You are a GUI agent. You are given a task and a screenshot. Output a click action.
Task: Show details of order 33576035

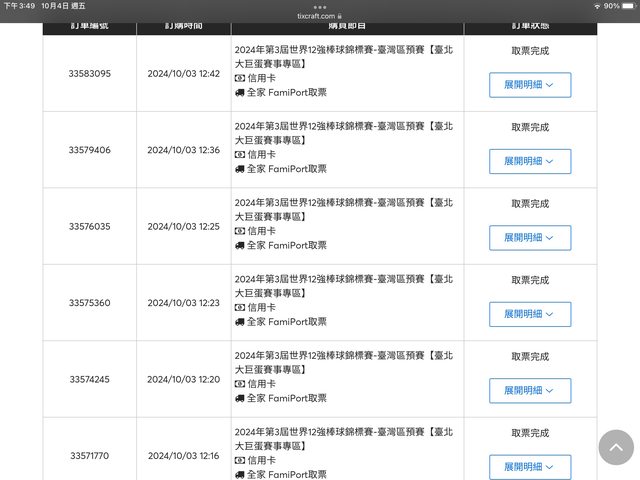tap(529, 237)
